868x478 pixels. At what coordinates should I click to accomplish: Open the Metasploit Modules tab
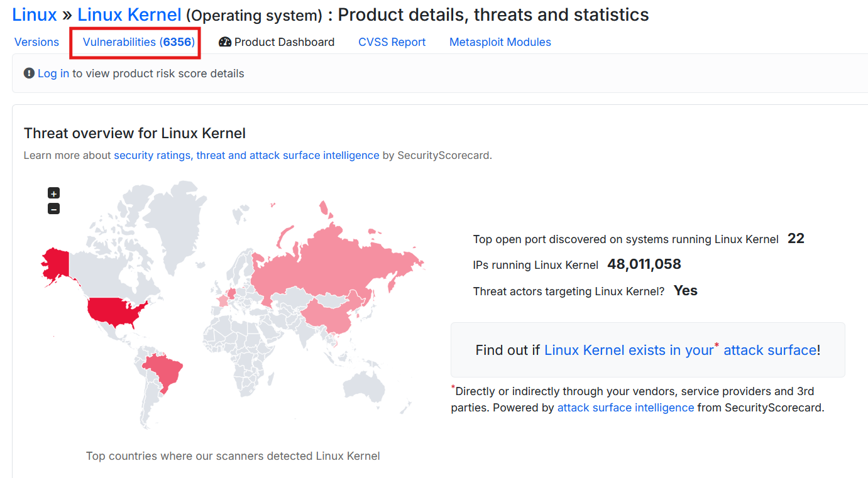[x=500, y=42]
